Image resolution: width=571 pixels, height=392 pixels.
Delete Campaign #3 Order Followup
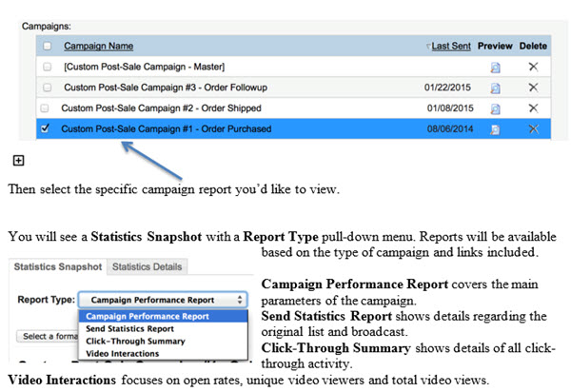click(x=534, y=88)
